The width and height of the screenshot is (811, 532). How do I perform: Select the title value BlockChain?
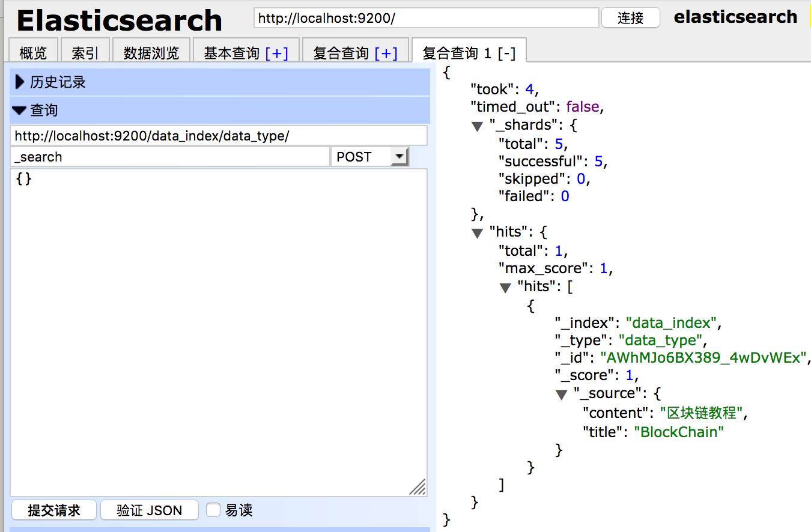pos(679,432)
